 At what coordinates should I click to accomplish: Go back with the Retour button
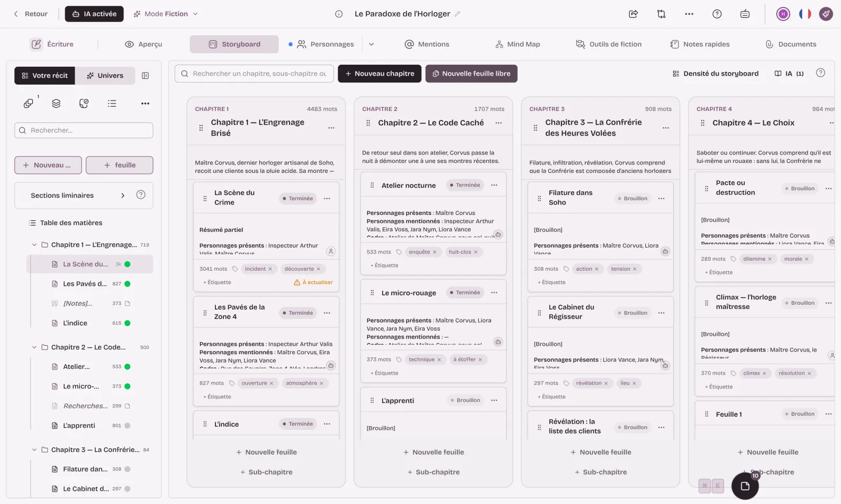[x=30, y=14]
